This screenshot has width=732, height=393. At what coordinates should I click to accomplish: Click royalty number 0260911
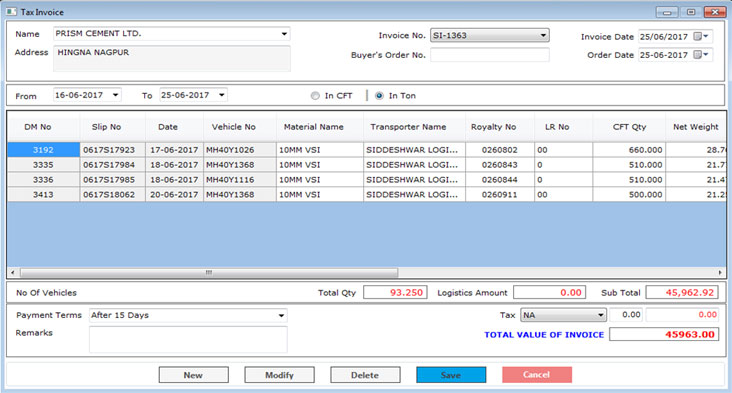[500, 195]
